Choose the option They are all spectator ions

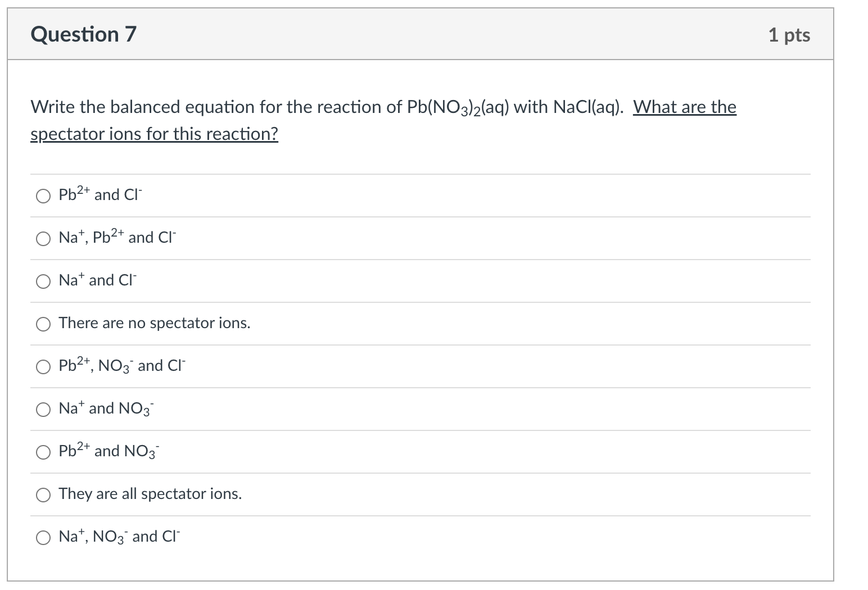(150, 494)
